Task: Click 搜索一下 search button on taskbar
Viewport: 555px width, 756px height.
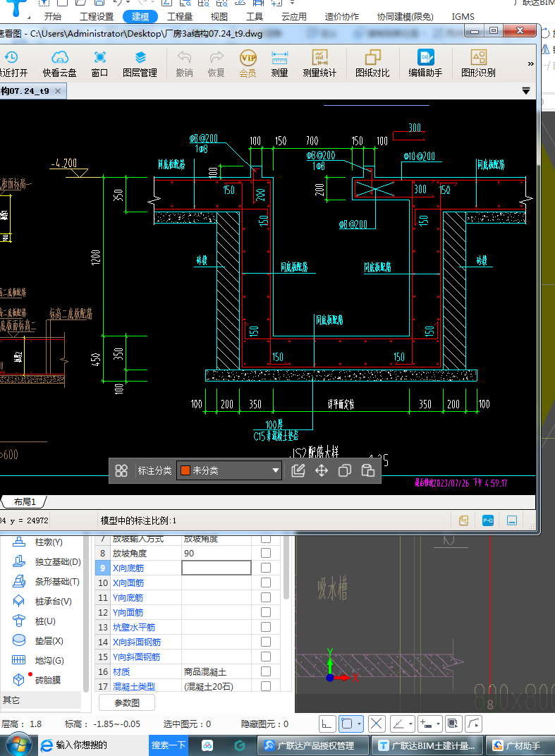Action: coord(169,745)
